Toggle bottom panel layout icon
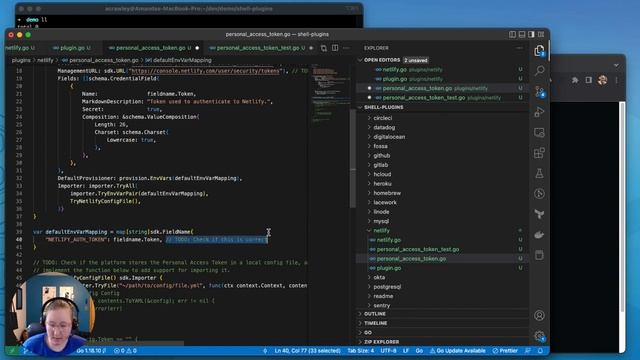Viewport: 640px width, 360px height. click(x=522, y=35)
